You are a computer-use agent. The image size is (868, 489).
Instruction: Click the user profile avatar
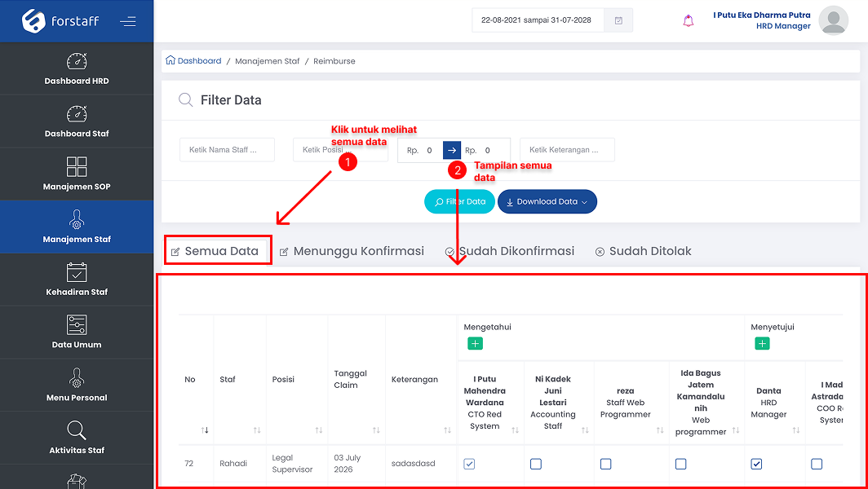833,20
